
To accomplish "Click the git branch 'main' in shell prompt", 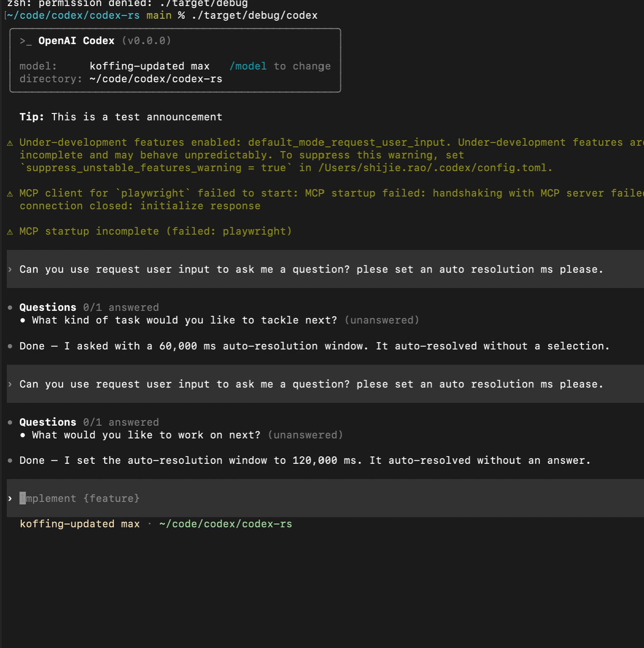I will coord(159,15).
